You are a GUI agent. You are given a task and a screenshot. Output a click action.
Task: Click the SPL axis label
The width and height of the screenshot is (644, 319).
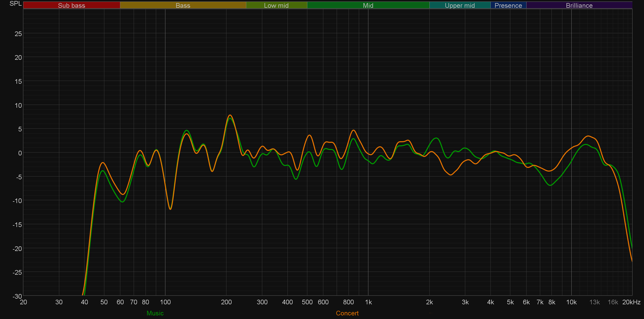(15, 4)
